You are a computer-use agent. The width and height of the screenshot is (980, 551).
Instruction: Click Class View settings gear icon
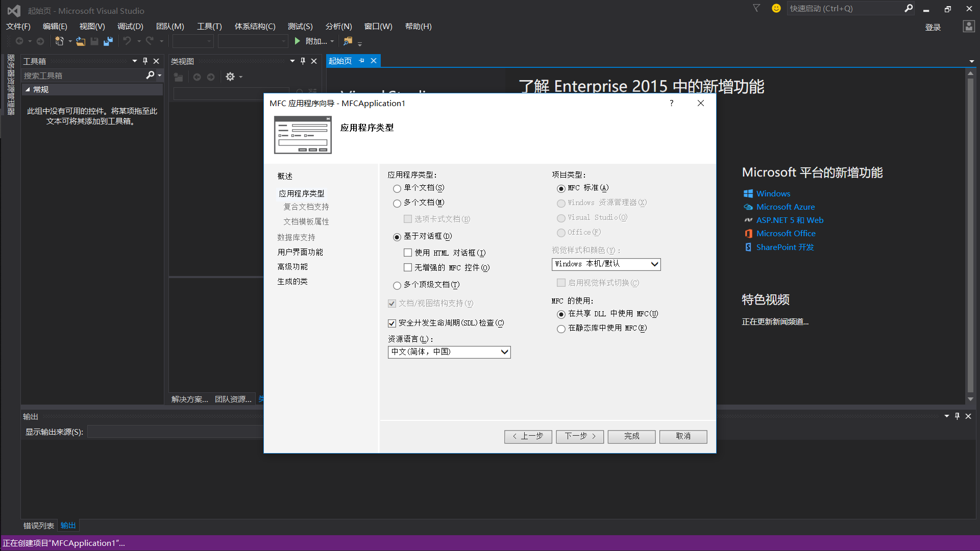pyautogui.click(x=230, y=77)
